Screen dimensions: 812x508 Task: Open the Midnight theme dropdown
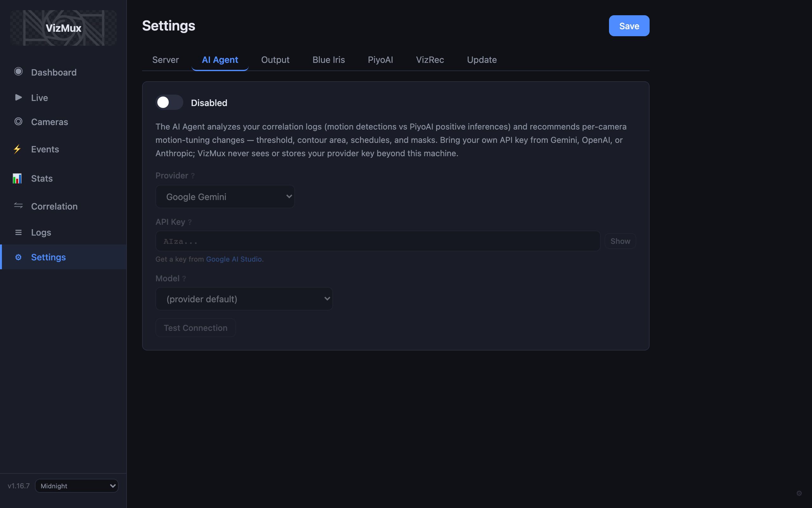point(77,486)
